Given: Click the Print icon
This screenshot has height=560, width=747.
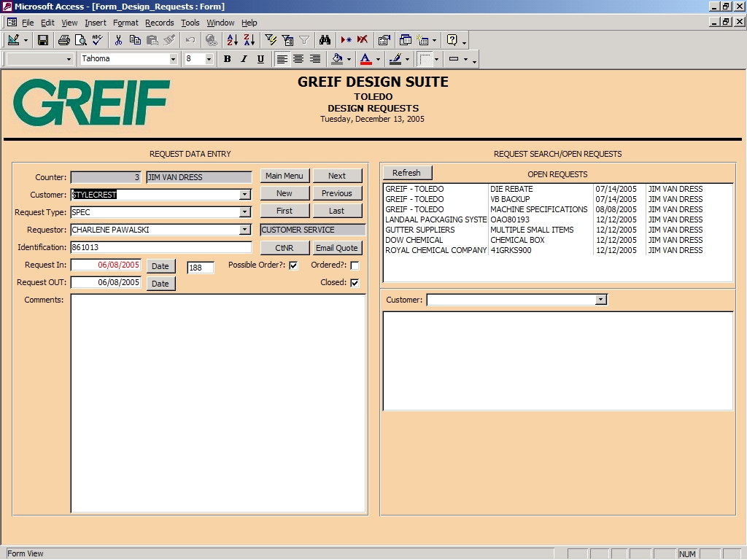Looking at the screenshot, I should click(64, 40).
